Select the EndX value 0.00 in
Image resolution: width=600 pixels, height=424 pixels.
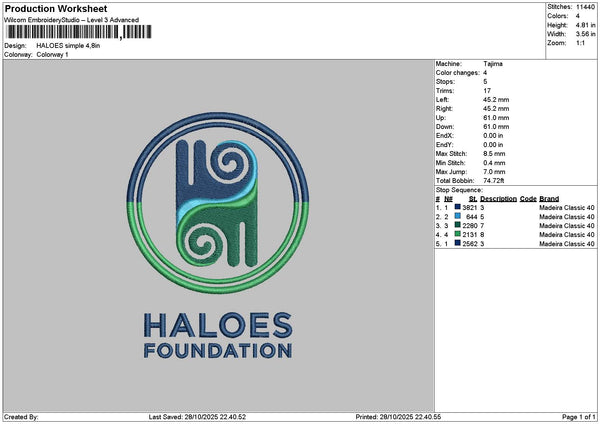[x=493, y=136]
